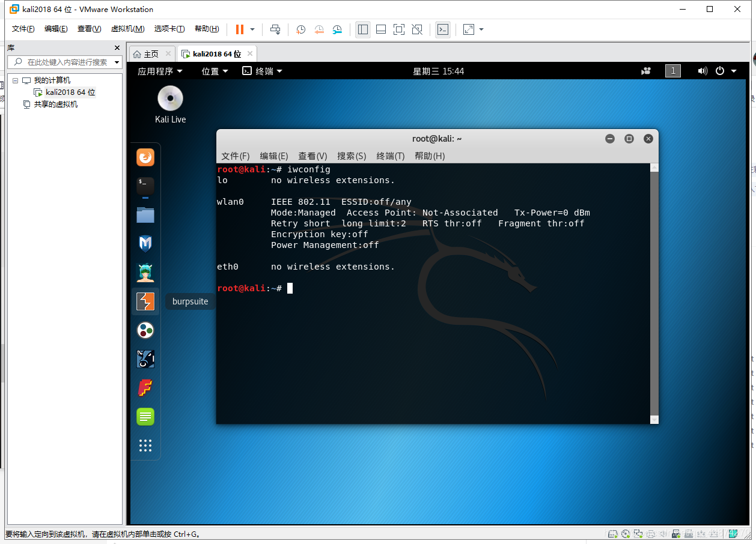Launch Maltego colored-circle dock icon
This screenshot has width=756, height=544.
click(x=145, y=330)
